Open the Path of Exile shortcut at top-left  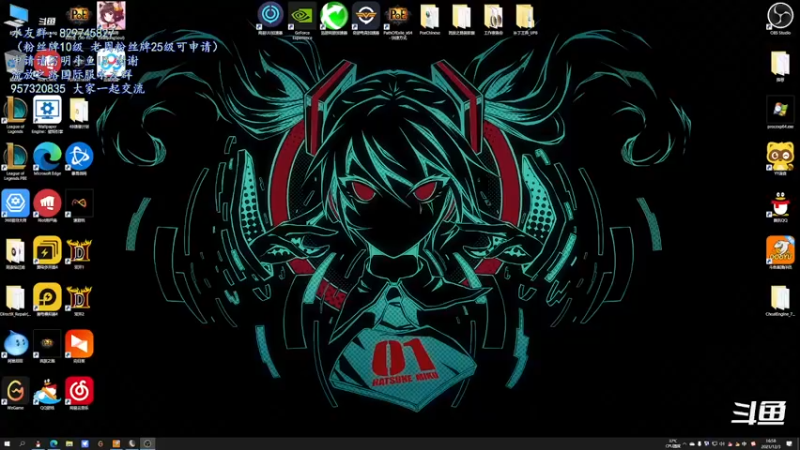(79, 15)
